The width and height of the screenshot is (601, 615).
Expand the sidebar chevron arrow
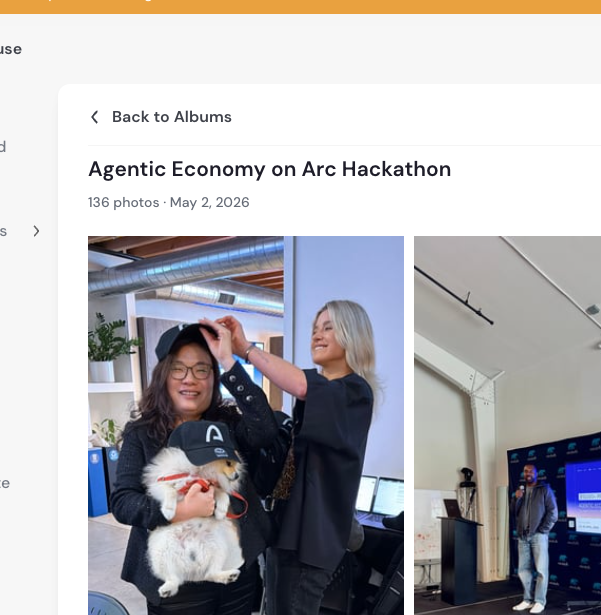(x=36, y=231)
